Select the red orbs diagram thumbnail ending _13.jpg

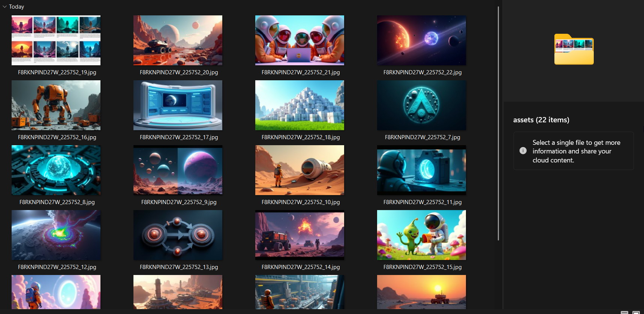click(178, 235)
